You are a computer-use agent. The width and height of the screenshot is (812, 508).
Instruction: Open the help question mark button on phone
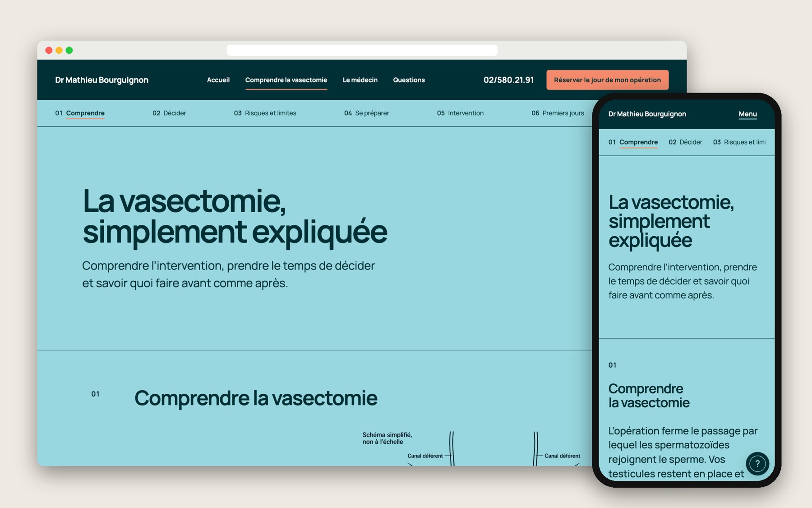point(757,463)
